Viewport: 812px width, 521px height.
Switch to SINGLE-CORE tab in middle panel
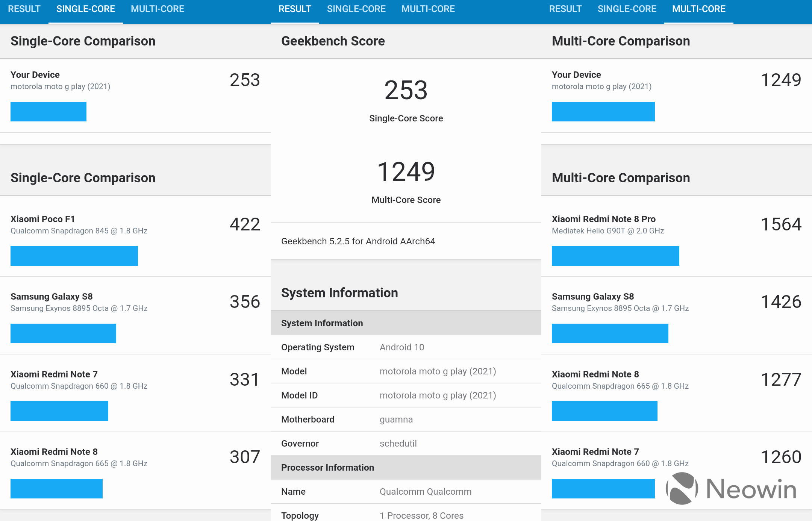[356, 9]
